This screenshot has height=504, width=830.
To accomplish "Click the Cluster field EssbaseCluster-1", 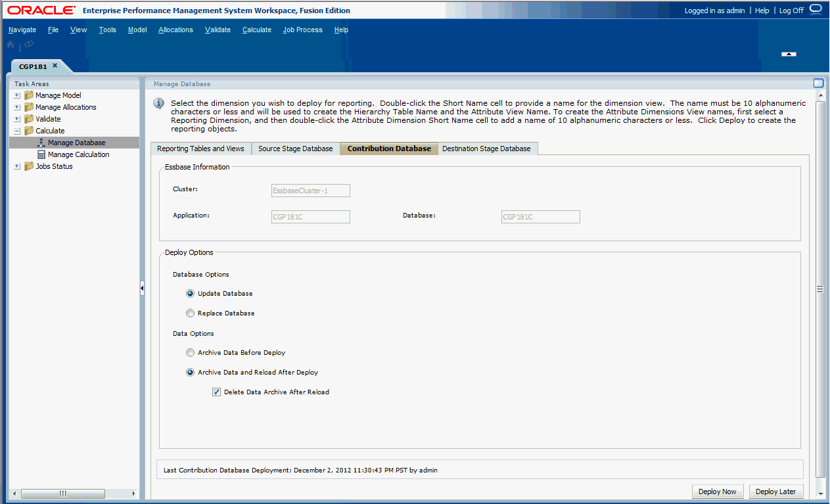I will click(311, 191).
